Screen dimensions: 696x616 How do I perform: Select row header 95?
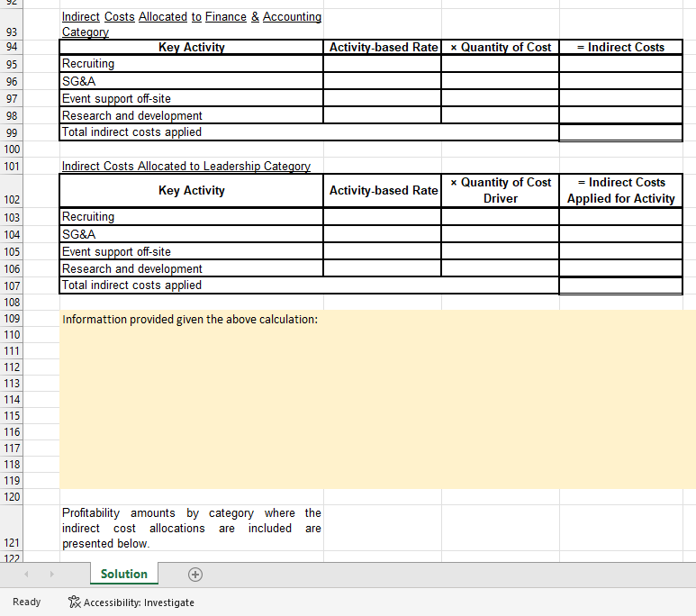[x=12, y=65]
